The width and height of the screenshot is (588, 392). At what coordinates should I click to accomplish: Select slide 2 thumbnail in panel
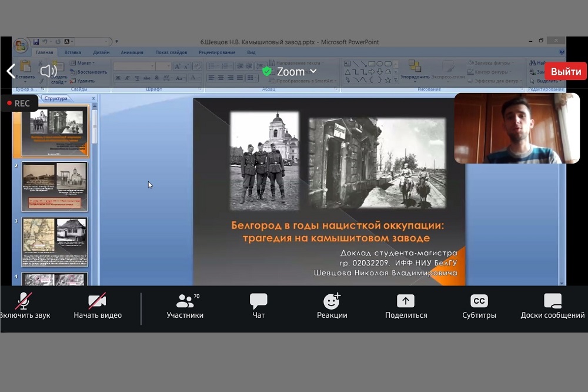[55, 186]
